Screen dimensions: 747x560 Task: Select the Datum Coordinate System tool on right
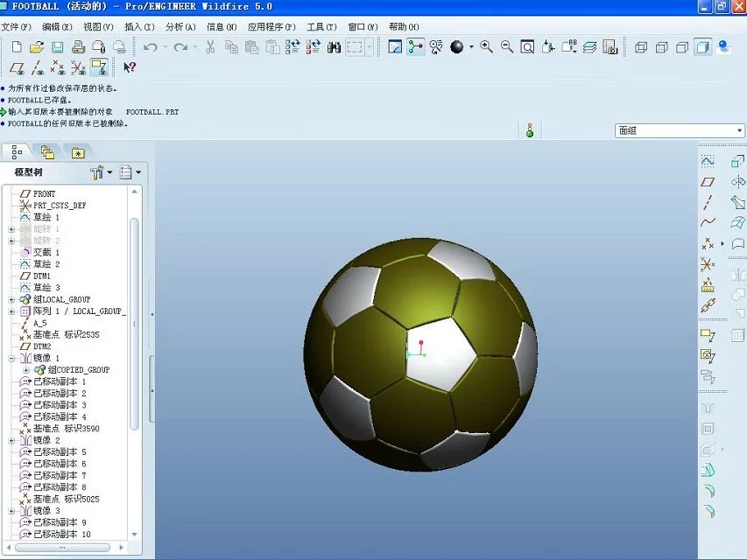708,263
